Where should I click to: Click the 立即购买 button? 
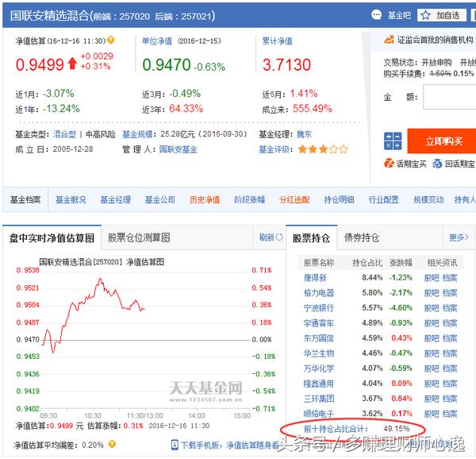pyautogui.click(x=442, y=141)
